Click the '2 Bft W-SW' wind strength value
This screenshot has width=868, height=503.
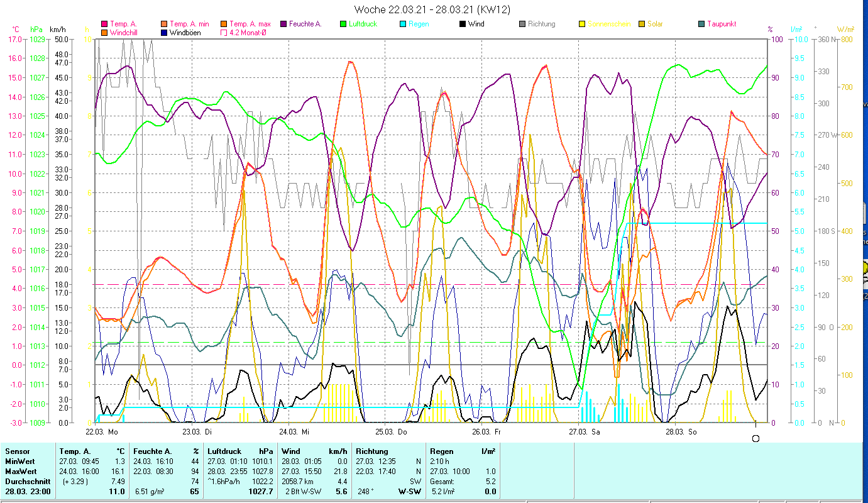304,492
